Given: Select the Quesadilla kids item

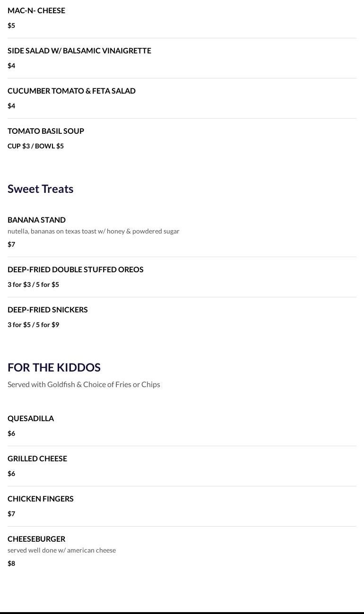Looking at the screenshot, I should (31, 418).
